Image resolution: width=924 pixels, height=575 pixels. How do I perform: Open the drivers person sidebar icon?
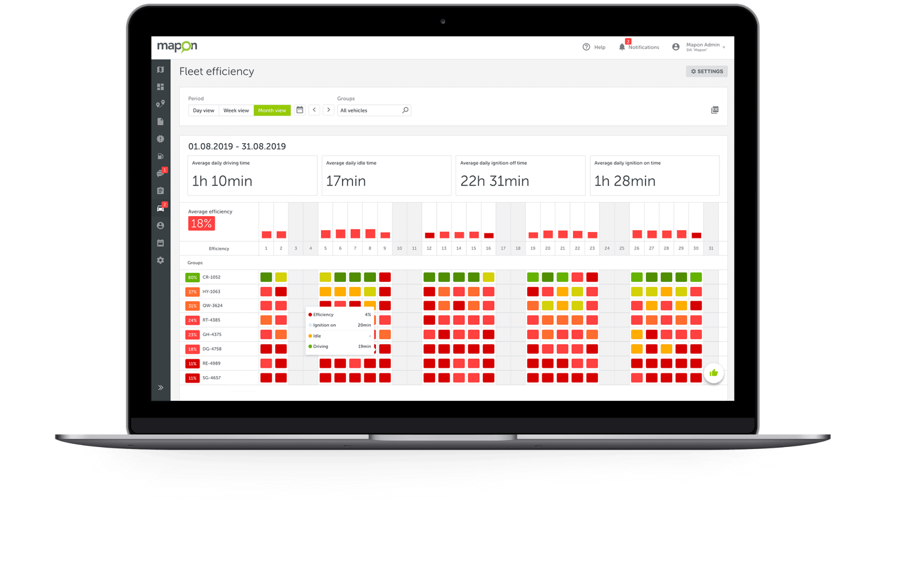160,226
